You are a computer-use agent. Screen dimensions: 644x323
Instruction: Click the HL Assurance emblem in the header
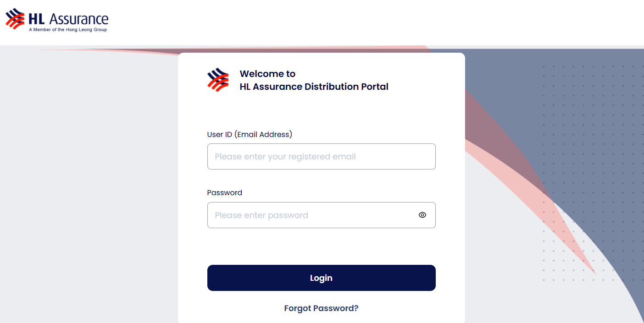tap(15, 19)
